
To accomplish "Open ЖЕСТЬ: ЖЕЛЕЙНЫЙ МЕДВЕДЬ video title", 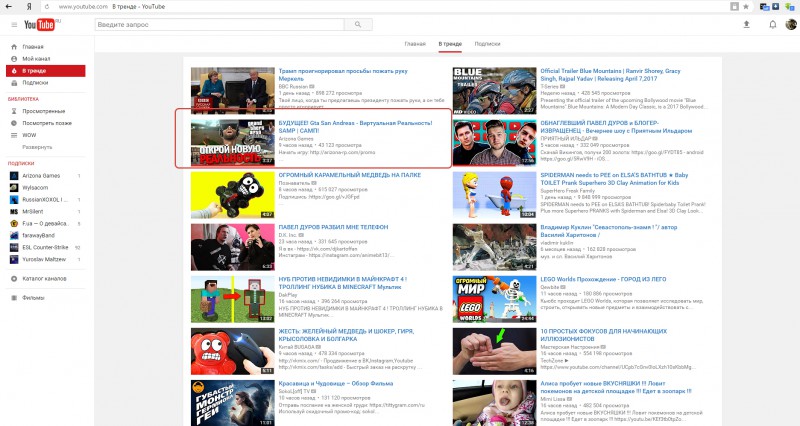I will [346, 335].
